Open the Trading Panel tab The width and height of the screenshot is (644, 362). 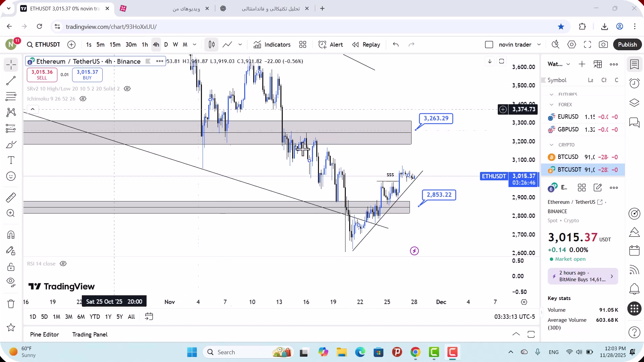point(90,335)
